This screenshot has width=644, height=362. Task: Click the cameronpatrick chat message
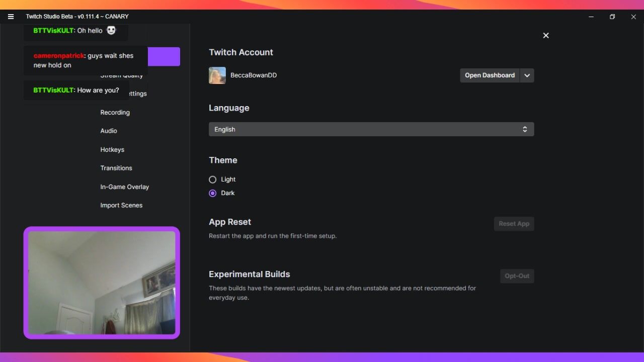(x=84, y=60)
